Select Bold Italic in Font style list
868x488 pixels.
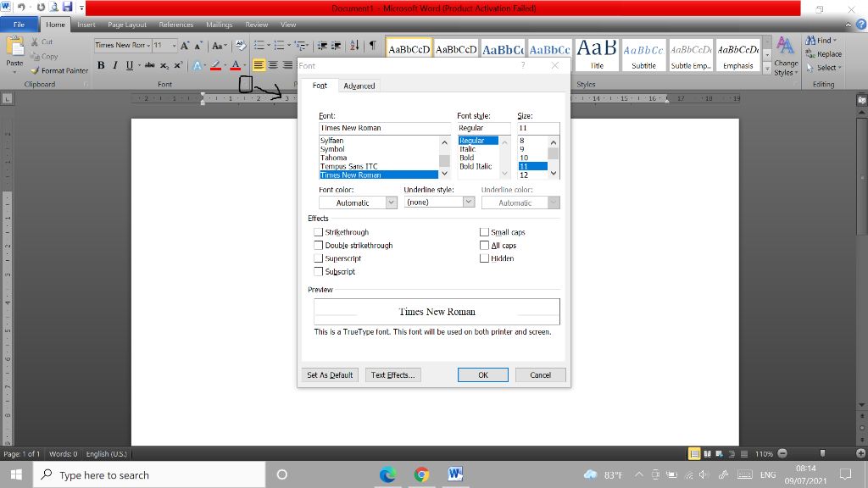pos(476,167)
